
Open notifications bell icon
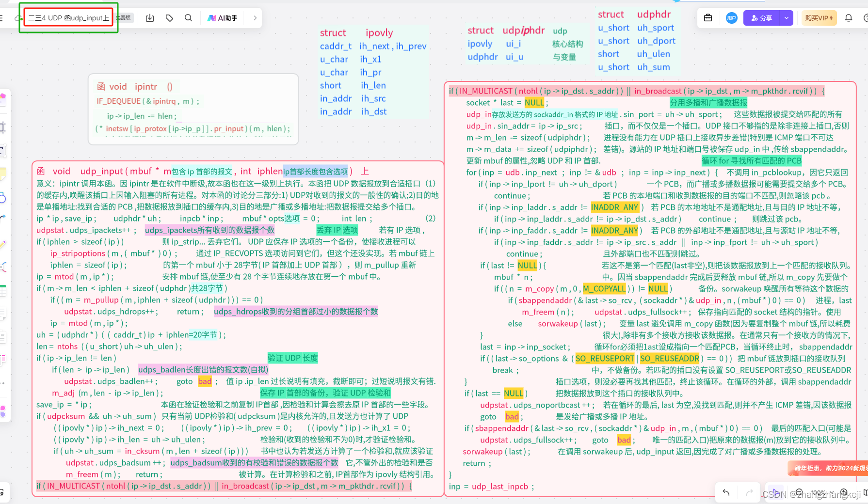click(x=849, y=18)
